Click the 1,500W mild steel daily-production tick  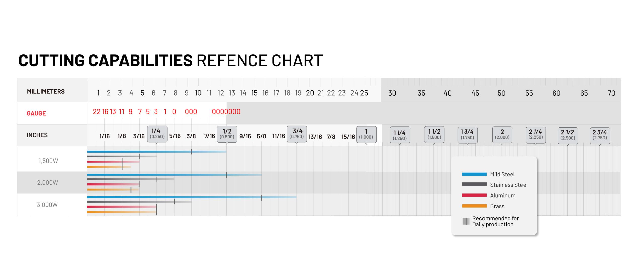pyautogui.click(x=191, y=152)
